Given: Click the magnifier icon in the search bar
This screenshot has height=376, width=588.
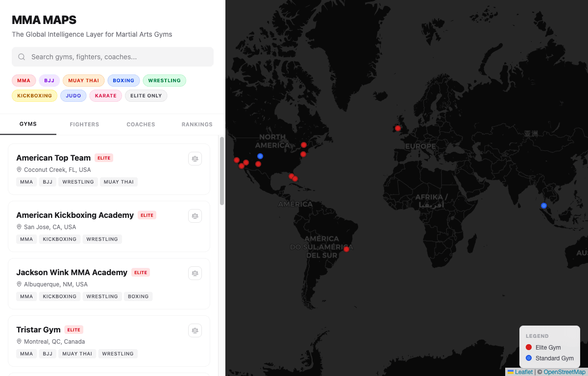Looking at the screenshot, I should tap(22, 57).
